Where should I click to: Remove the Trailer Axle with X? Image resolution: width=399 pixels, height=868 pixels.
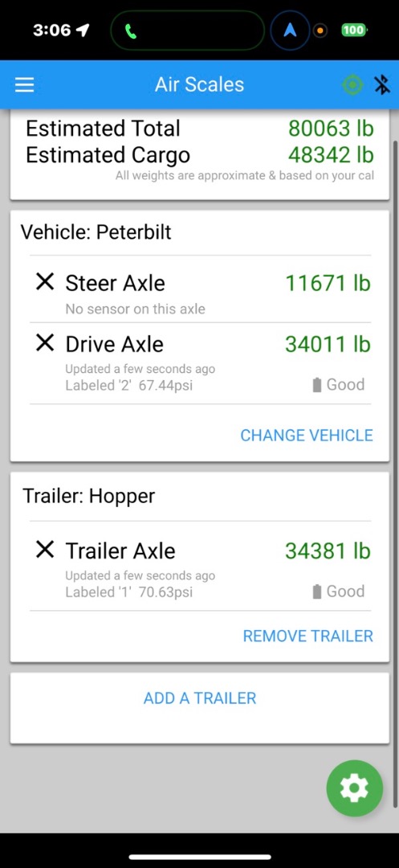[x=45, y=550]
